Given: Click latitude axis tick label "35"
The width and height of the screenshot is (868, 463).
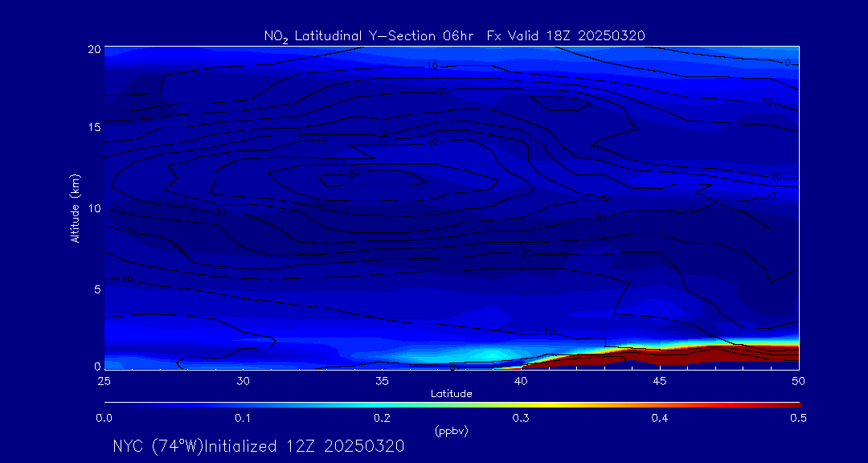Looking at the screenshot, I should point(382,381).
